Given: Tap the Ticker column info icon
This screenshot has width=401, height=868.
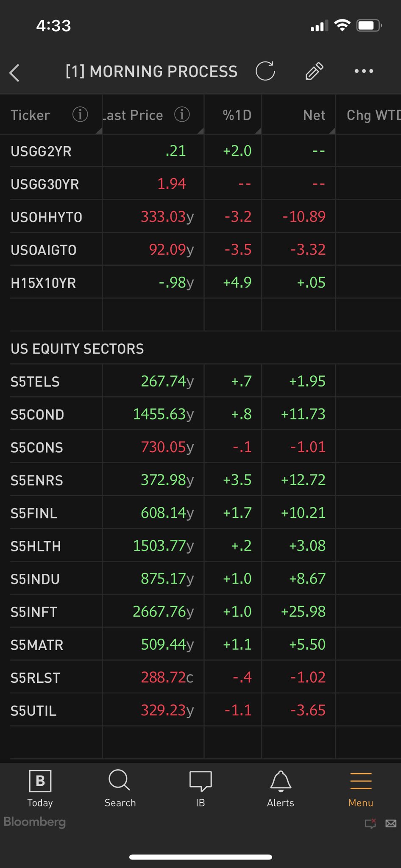Looking at the screenshot, I should tap(80, 114).
